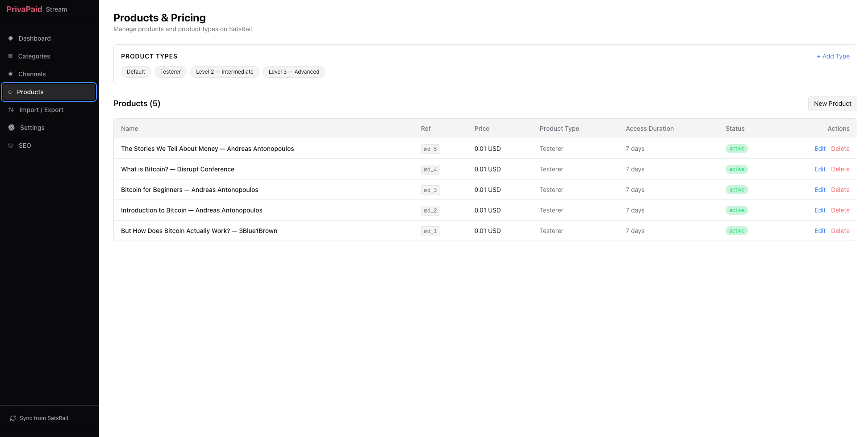Click the PrivaPaid logo

tap(24, 9)
